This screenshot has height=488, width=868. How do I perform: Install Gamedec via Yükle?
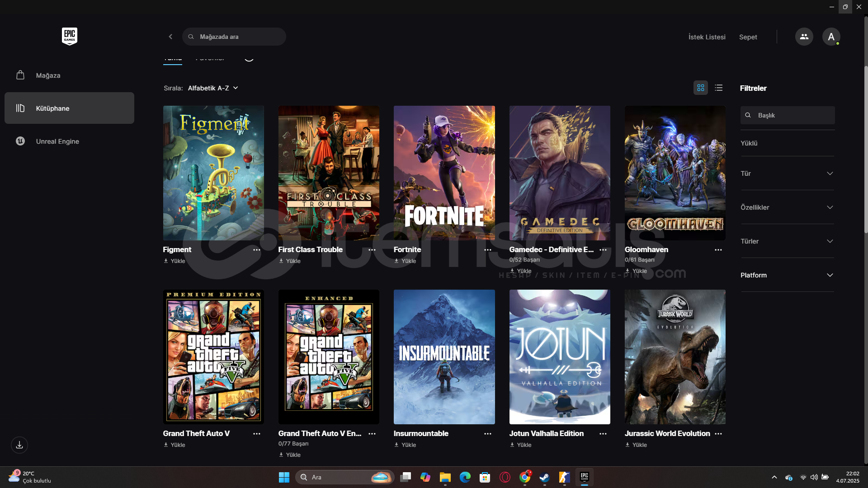pos(521,271)
